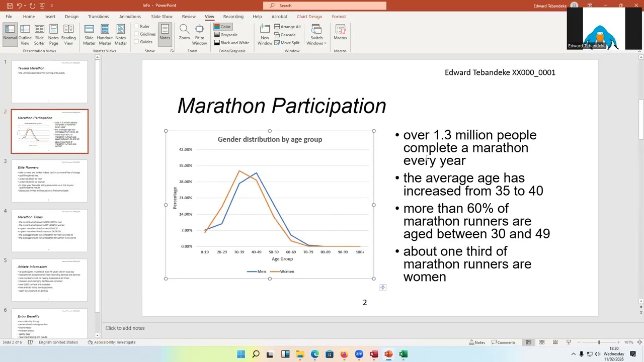Image resolution: width=644 pixels, height=362 pixels.
Task: Open Slide Master view
Action: tap(89, 35)
